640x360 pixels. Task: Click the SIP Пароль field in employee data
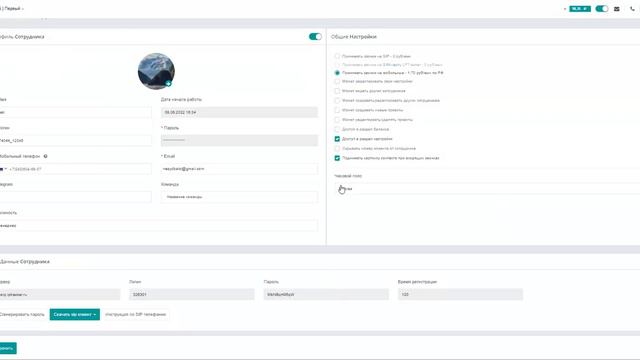coord(326,294)
